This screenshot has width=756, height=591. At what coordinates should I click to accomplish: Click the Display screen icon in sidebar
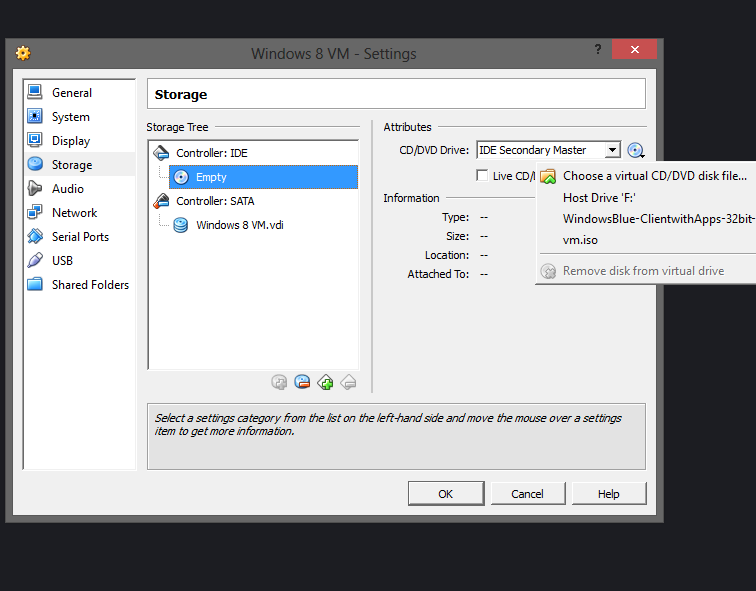coord(35,140)
